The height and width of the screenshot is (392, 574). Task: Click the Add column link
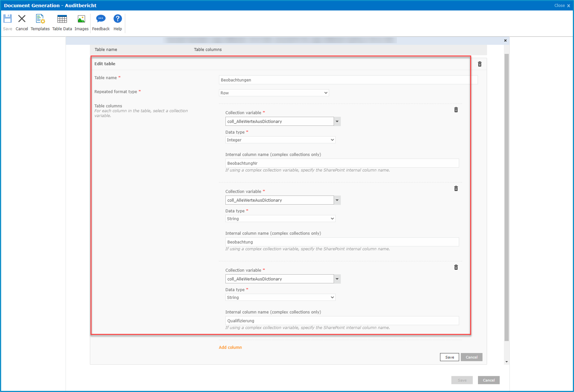230,347
